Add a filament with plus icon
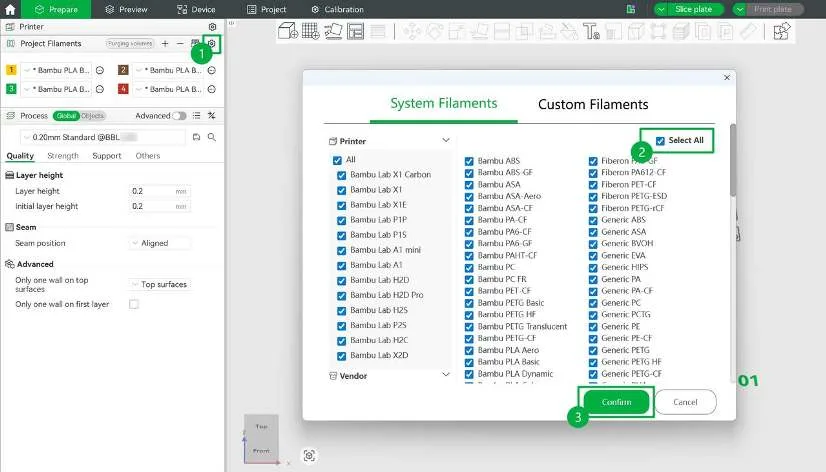Screen dimensions: 826x472 165,43
